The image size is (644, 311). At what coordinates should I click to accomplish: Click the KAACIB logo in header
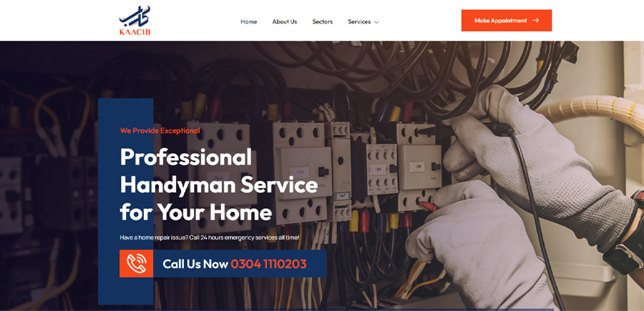135,21
